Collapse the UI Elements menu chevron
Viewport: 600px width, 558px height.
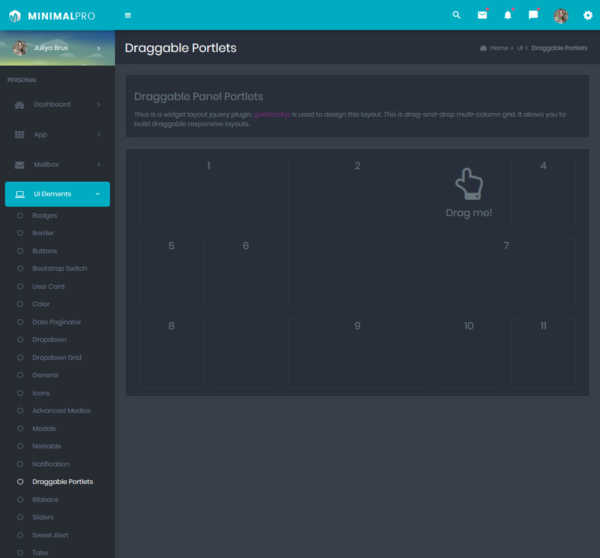[98, 194]
